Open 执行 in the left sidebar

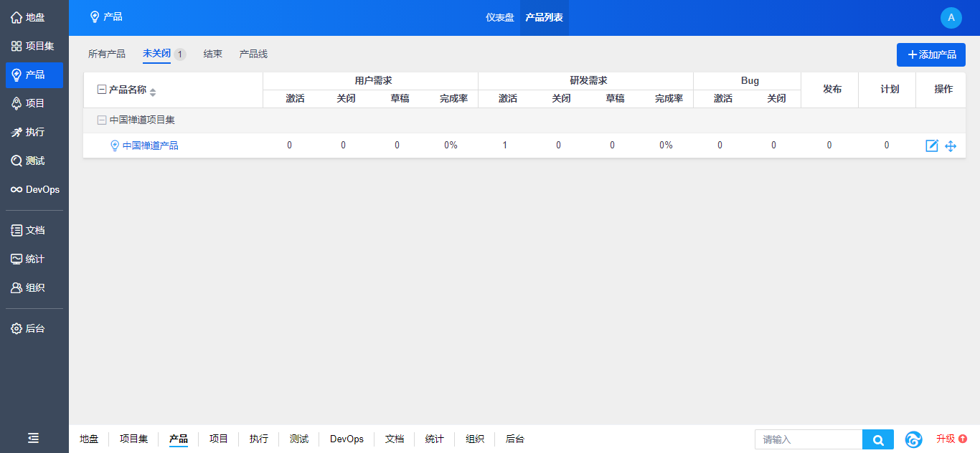[x=34, y=132]
